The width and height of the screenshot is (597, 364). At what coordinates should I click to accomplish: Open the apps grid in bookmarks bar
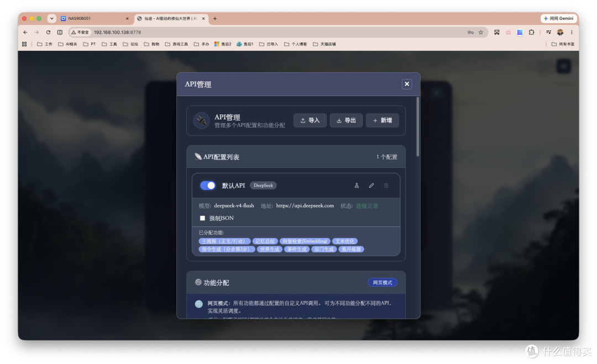click(24, 44)
